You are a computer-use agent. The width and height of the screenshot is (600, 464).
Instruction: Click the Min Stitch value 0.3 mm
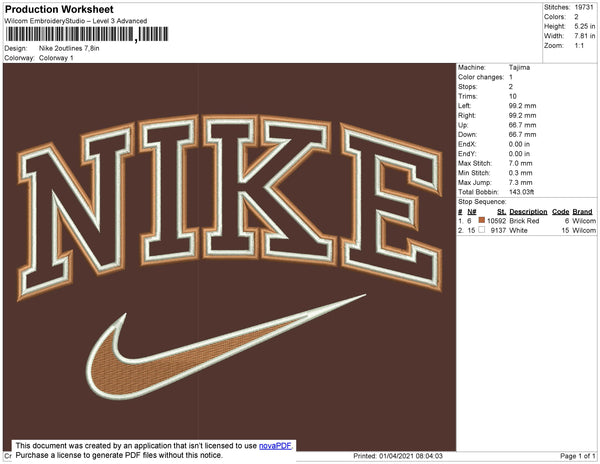point(520,173)
